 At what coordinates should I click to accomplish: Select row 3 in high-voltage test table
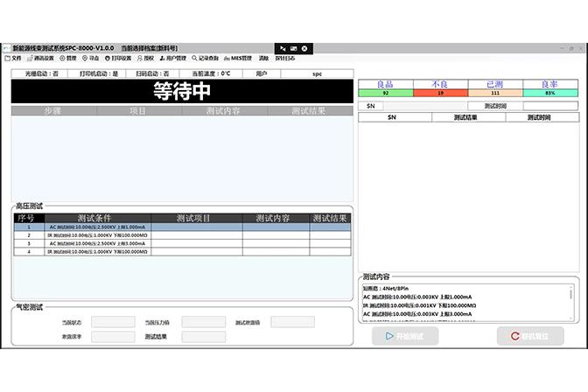pyautogui.click(x=98, y=243)
